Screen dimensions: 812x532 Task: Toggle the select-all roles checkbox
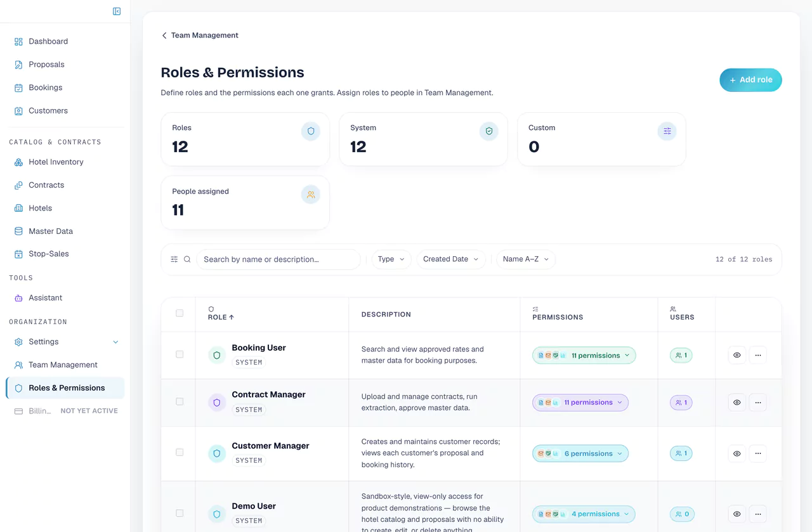click(180, 313)
